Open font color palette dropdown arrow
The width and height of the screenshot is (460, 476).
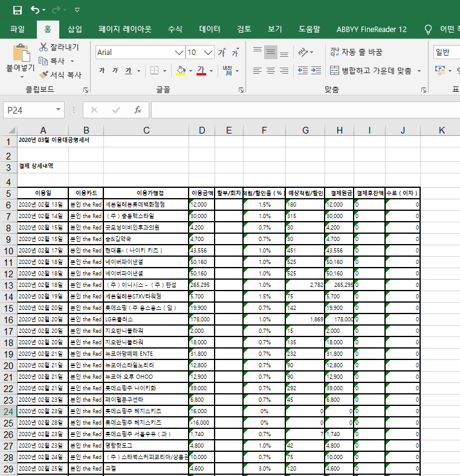point(211,71)
